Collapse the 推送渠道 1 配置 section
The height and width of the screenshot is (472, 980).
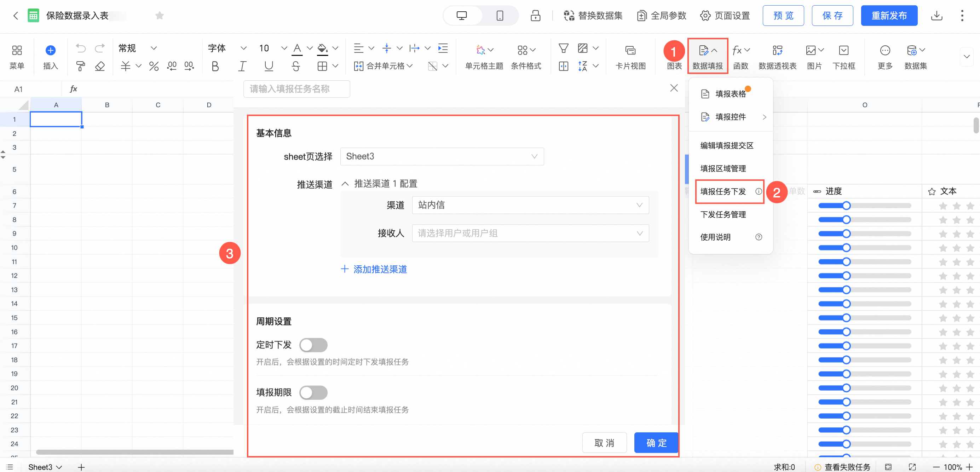coord(345,184)
